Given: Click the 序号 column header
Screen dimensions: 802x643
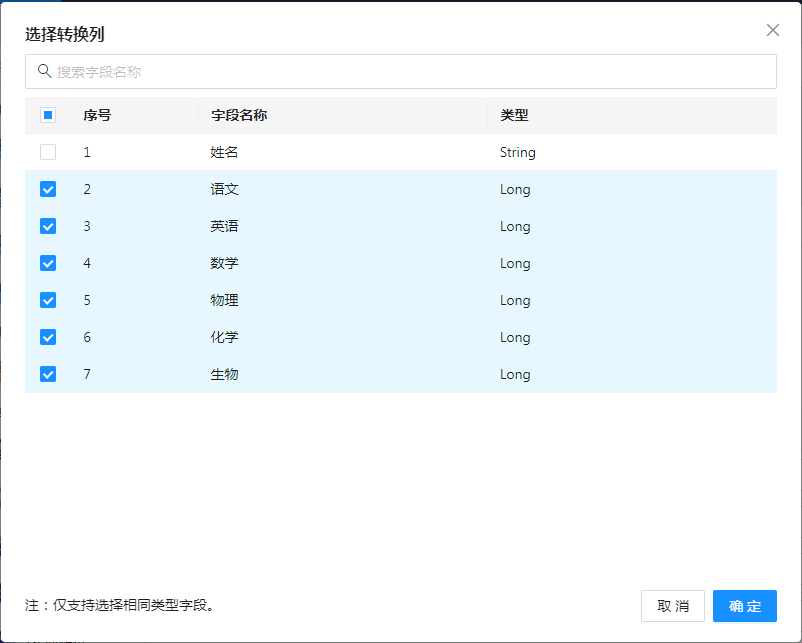Looking at the screenshot, I should pos(97,115).
